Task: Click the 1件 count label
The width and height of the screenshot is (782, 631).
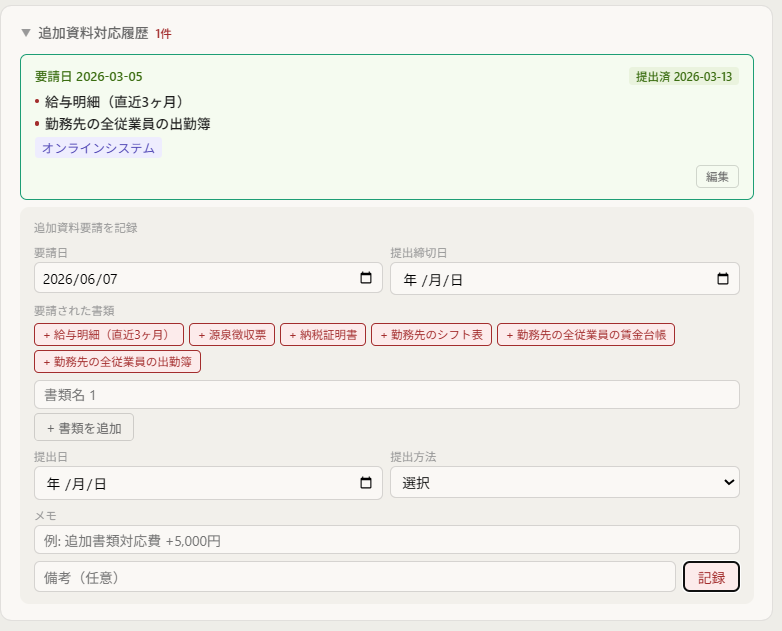Action: pyautogui.click(x=163, y=33)
